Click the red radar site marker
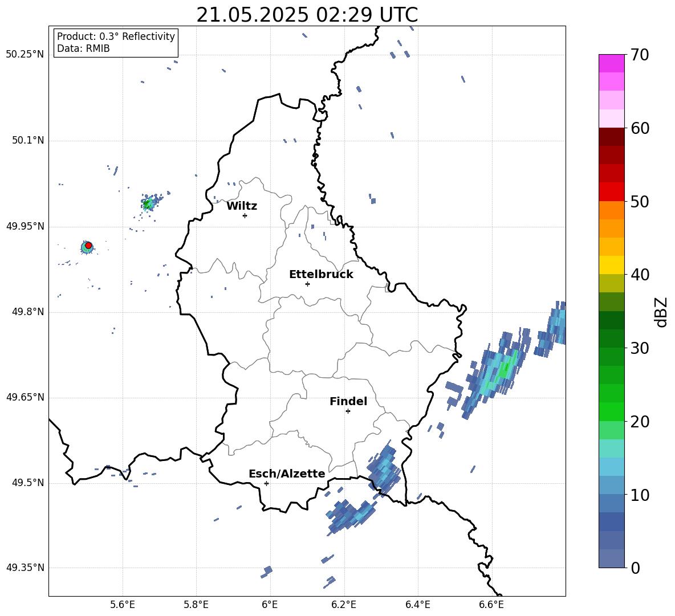Viewport: 675px width, 616px height. pyautogui.click(x=88, y=246)
